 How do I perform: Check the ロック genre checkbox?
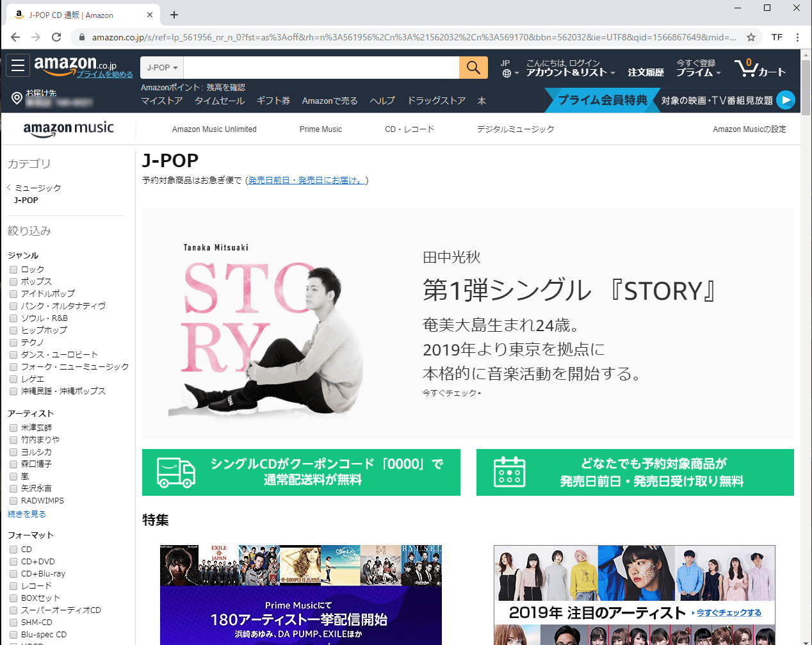pos(13,270)
